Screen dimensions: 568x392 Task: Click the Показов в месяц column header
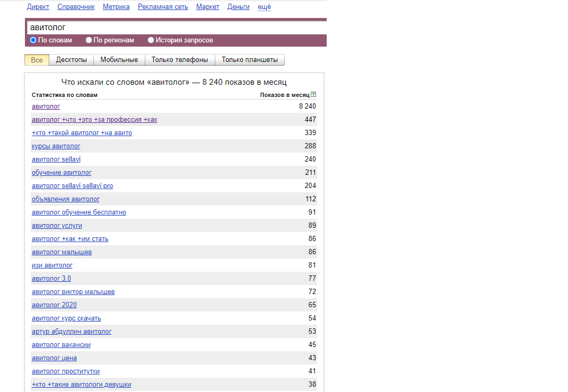pos(285,95)
